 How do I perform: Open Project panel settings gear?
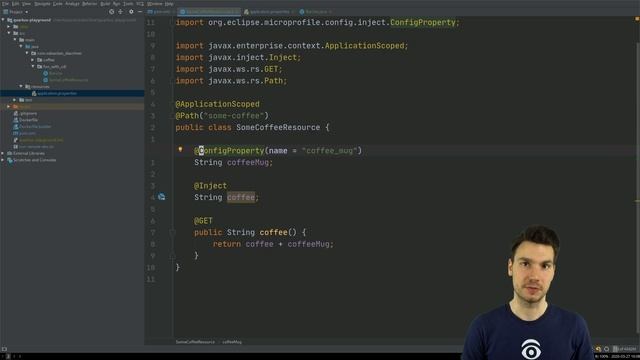pos(131,12)
